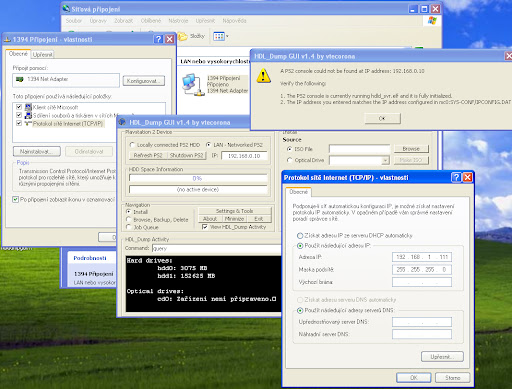Click the warning icon in HDL_Dump error dialog
Viewport: 512px width, 389px height.
coord(263,76)
